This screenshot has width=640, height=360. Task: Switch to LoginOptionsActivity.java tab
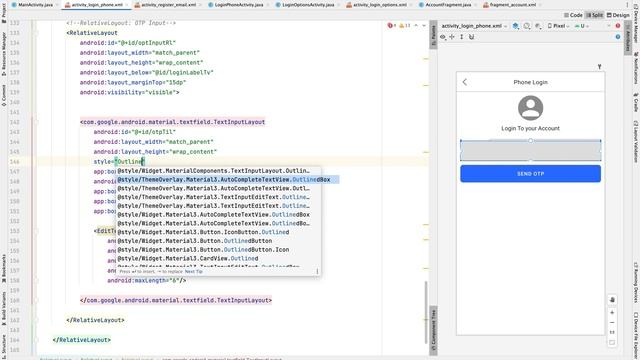pos(307,5)
